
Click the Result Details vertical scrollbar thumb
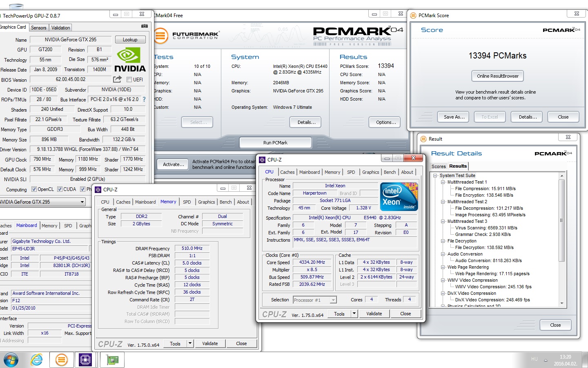pos(562,220)
